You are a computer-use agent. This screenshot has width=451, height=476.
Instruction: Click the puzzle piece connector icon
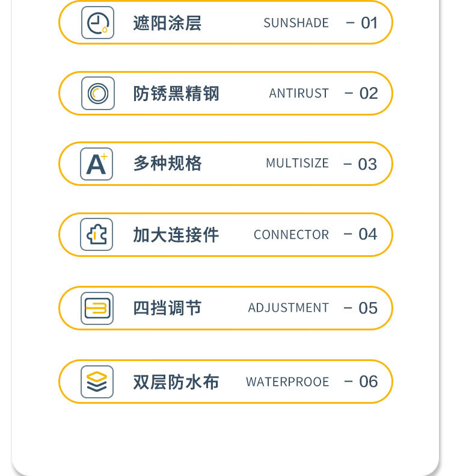click(97, 234)
